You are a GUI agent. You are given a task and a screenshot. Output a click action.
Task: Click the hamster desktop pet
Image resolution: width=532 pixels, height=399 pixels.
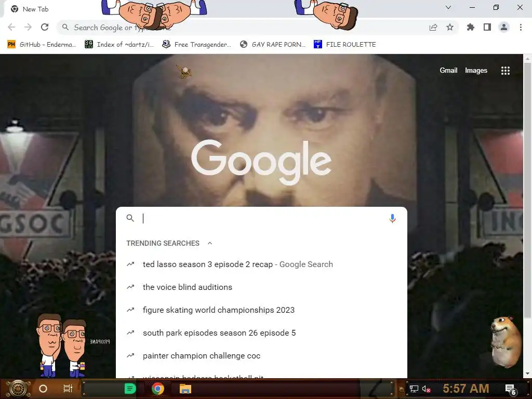[x=506, y=342]
